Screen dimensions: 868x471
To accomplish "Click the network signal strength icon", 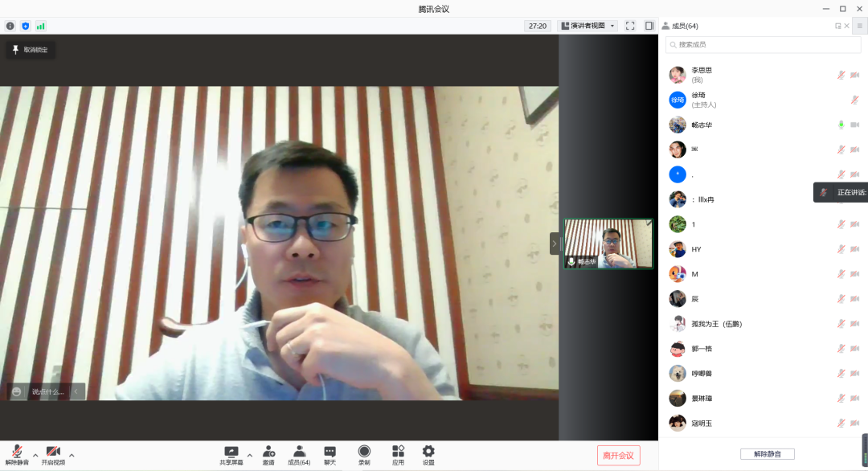I will tap(40, 26).
